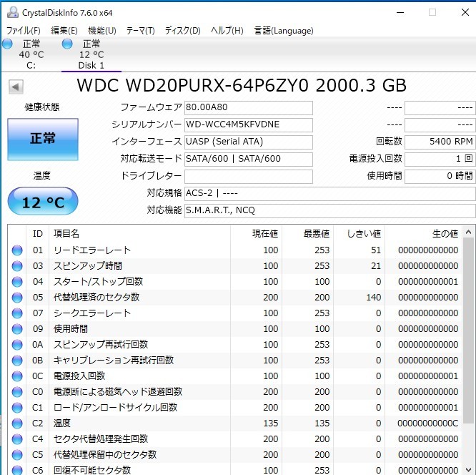The width and height of the screenshot is (476, 475).
Task: Click the serial number field WD-WCC4M5KFVDNE
Action: tap(248, 125)
